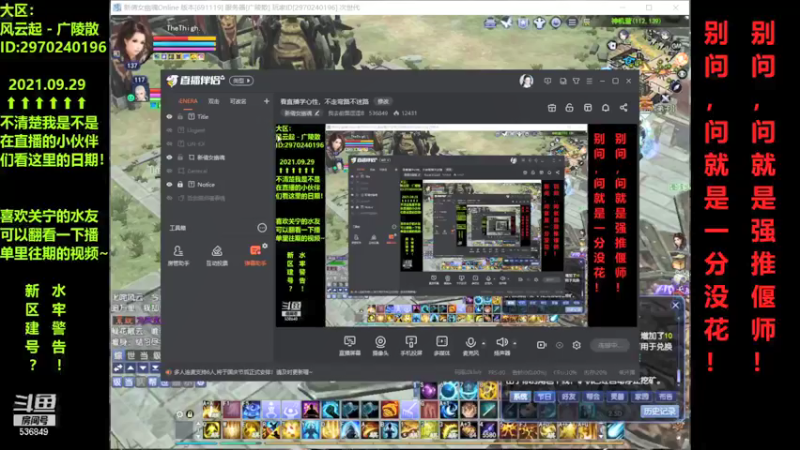Viewport: 800px width, 450px height.
Task: Open settings gear on 弹幕助手 tool
Action: pyautogui.click(x=264, y=246)
